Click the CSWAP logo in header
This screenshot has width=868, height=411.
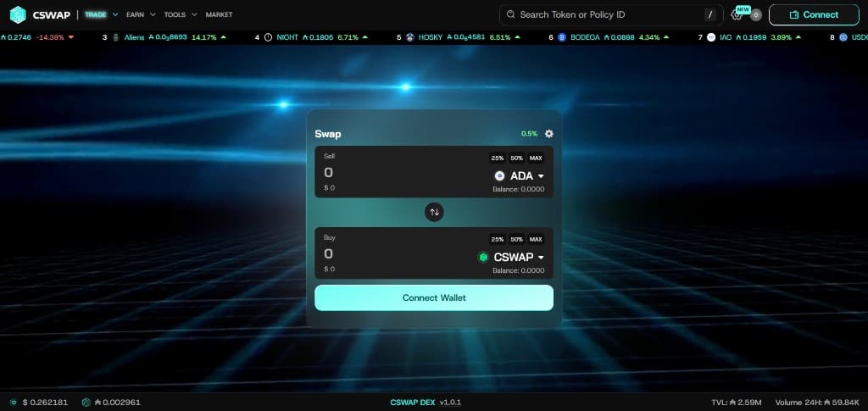[x=40, y=15]
